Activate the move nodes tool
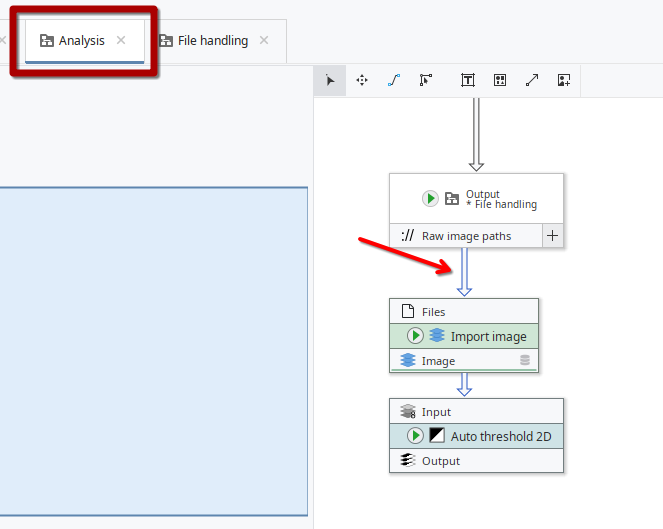 [362, 80]
